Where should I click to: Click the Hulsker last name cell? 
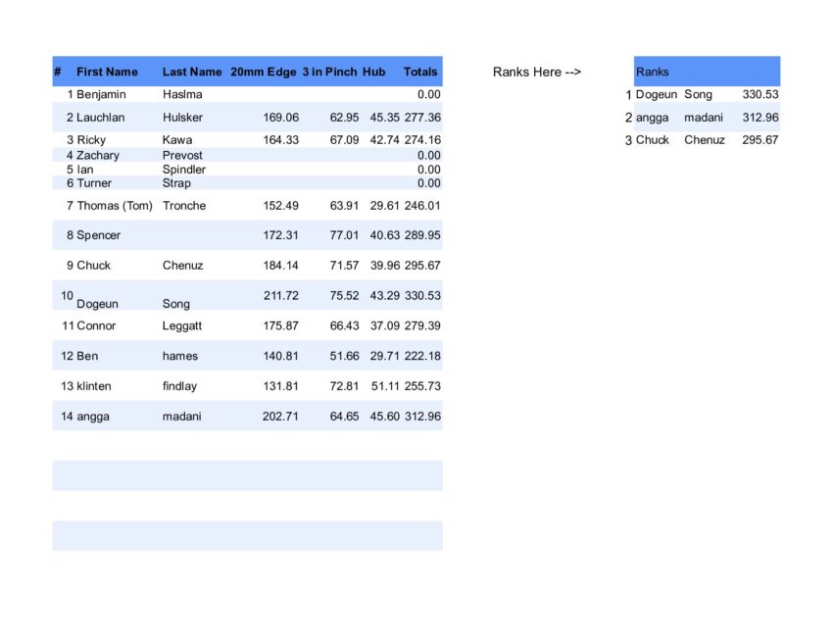tap(183, 118)
